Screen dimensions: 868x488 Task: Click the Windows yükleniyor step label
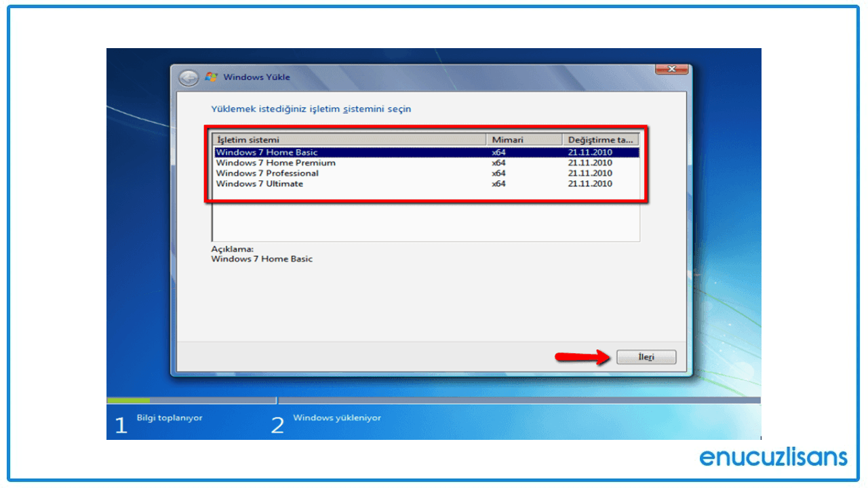click(x=336, y=418)
